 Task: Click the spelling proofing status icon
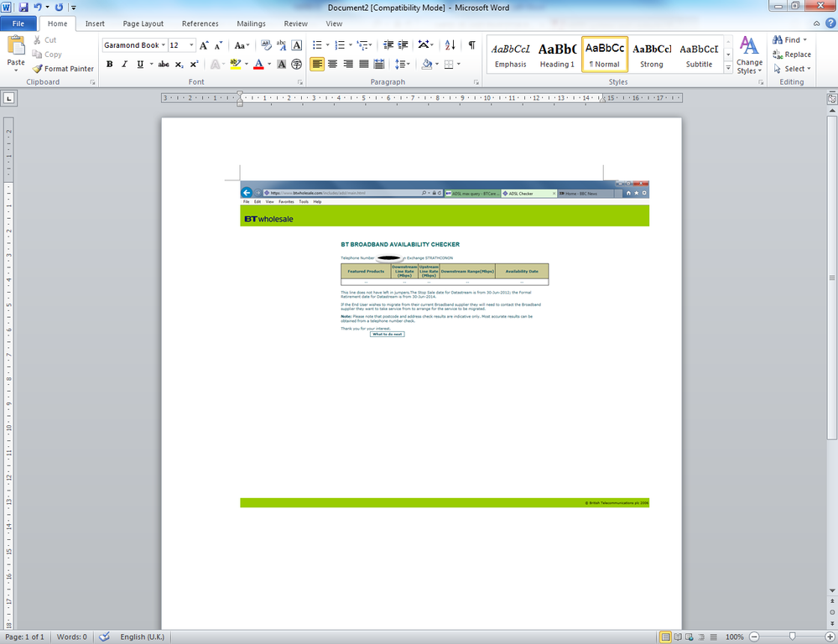point(104,636)
